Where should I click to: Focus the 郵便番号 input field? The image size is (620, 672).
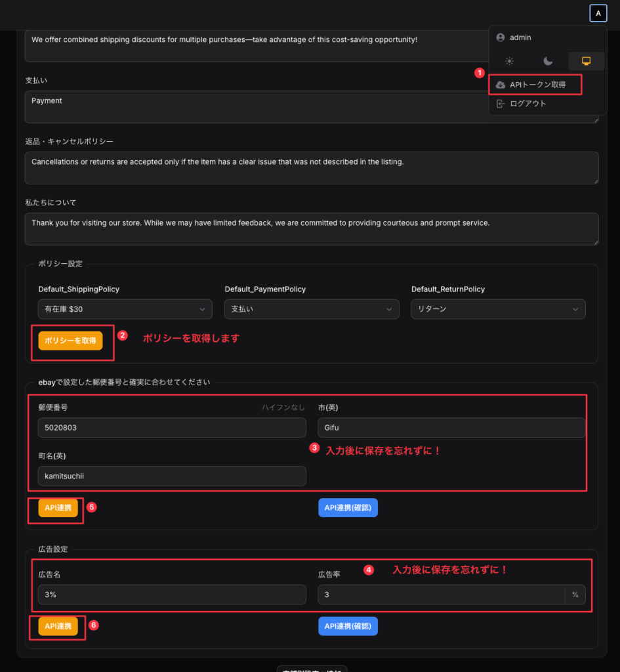[x=172, y=427]
